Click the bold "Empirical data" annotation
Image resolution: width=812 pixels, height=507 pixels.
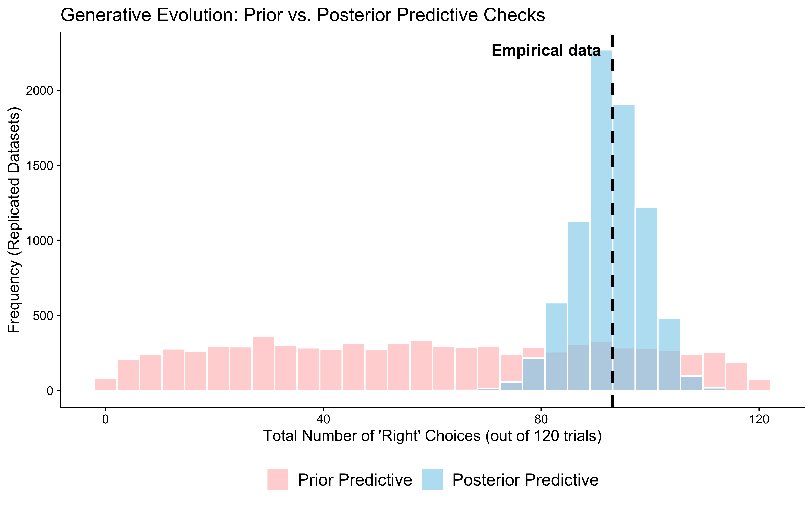tap(546, 51)
